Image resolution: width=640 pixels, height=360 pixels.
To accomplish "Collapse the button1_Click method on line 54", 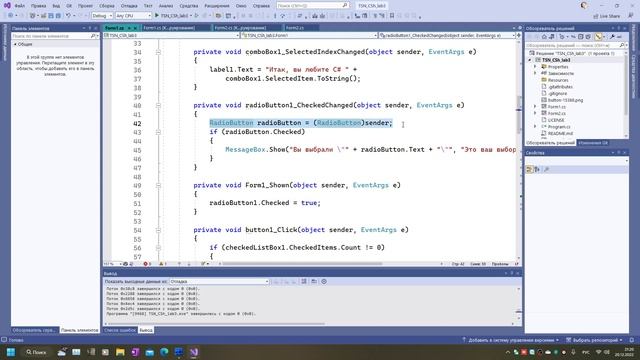I will tap(158, 230).
